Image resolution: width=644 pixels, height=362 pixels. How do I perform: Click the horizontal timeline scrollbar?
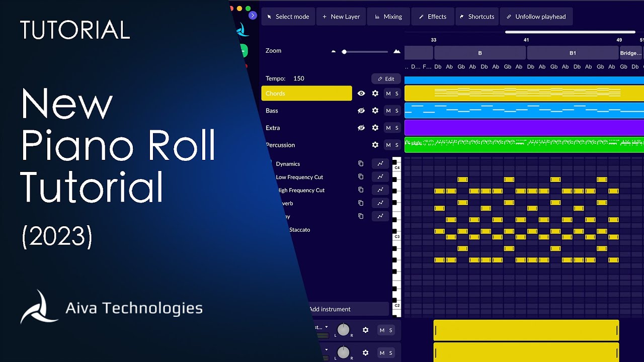(x=570, y=32)
